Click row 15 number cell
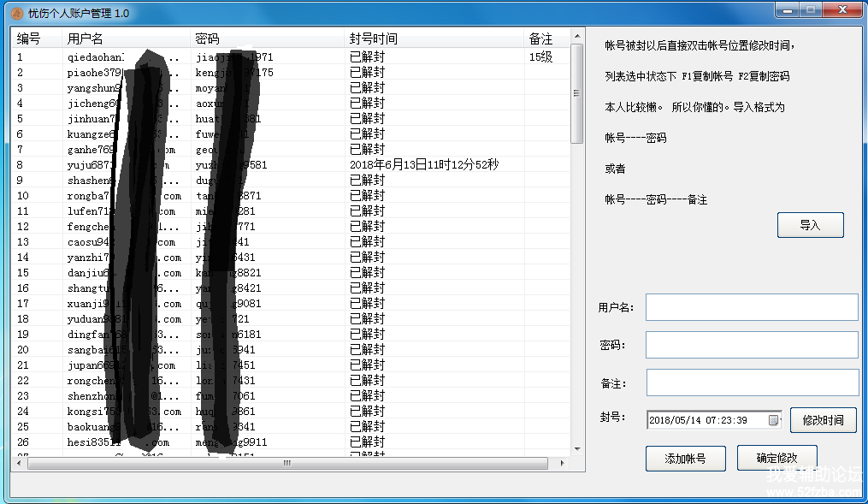 click(23, 272)
